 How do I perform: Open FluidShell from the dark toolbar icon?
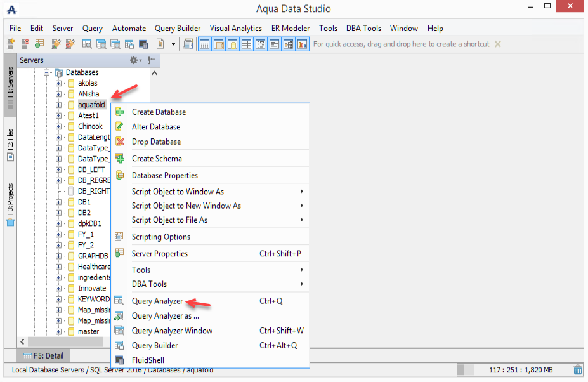(x=143, y=44)
